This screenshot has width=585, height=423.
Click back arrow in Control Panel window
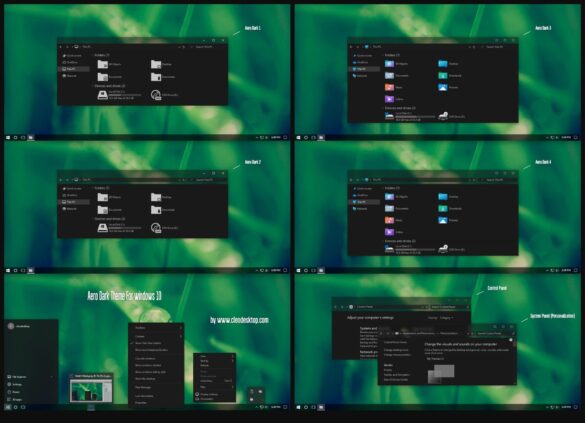[x=335, y=307]
